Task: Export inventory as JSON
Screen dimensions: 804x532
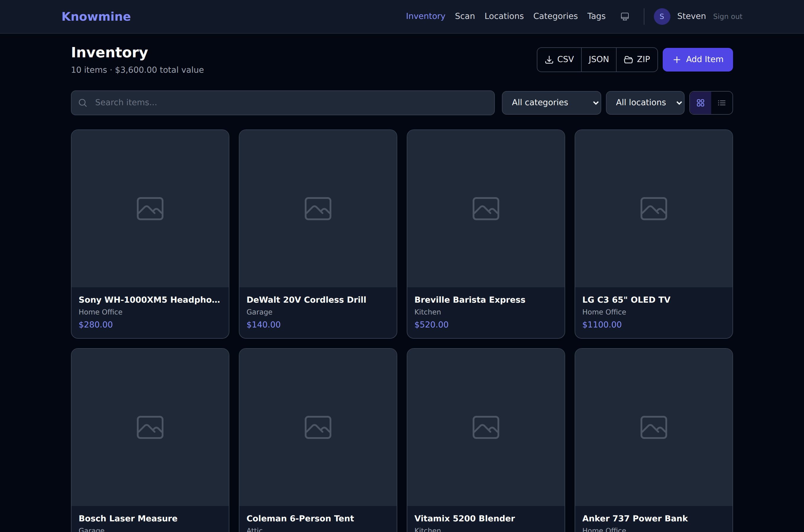Action: pos(599,59)
